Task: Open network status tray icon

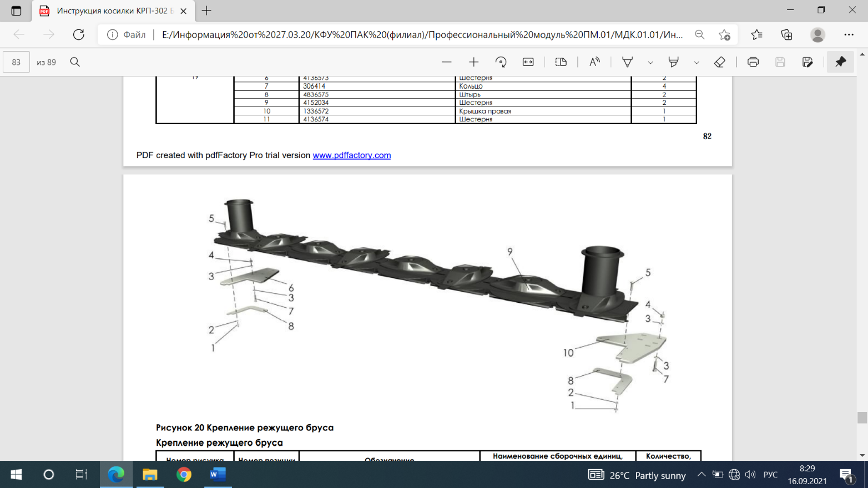Action: tap(734, 475)
